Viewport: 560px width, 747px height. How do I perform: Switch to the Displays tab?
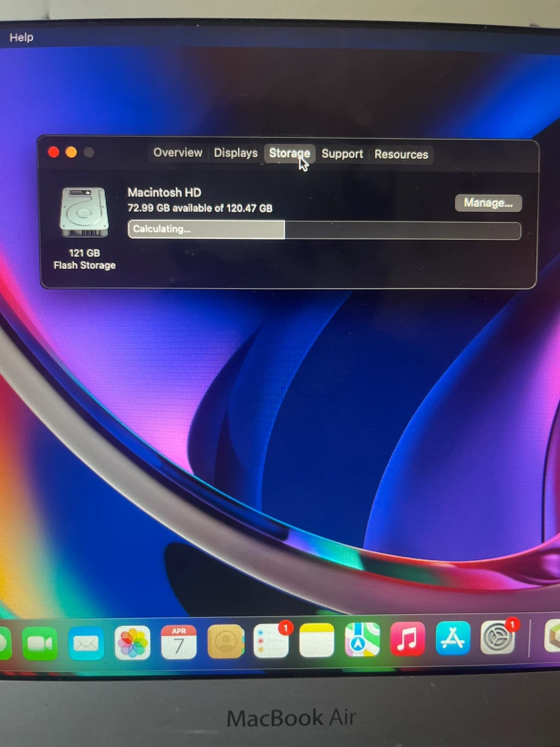[x=235, y=153]
